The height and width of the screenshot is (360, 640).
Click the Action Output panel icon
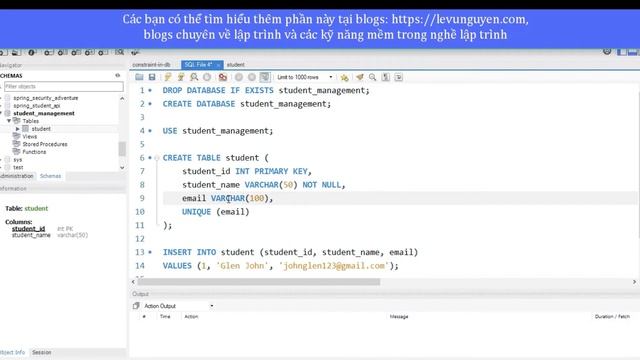point(136,306)
